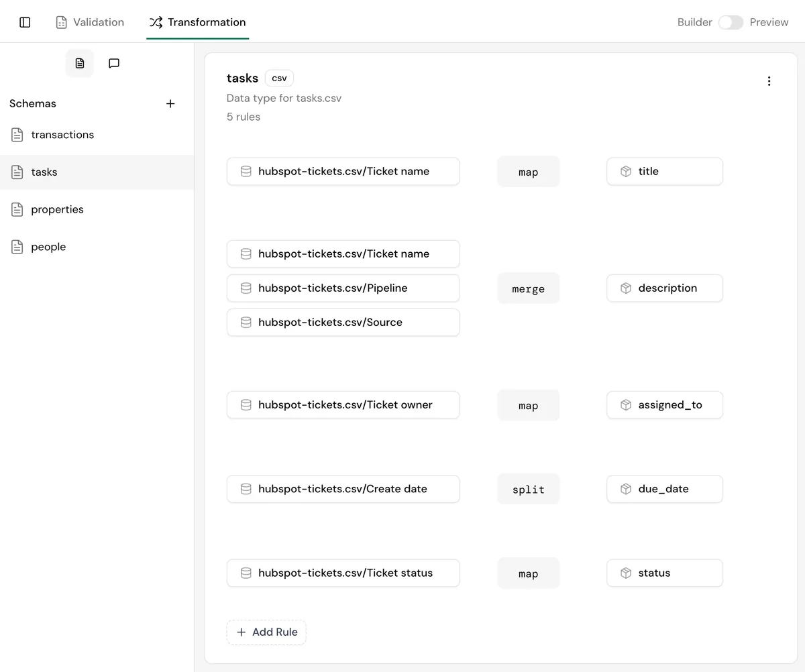805x672 pixels.
Task: Select the tasks schema
Action: 97,172
